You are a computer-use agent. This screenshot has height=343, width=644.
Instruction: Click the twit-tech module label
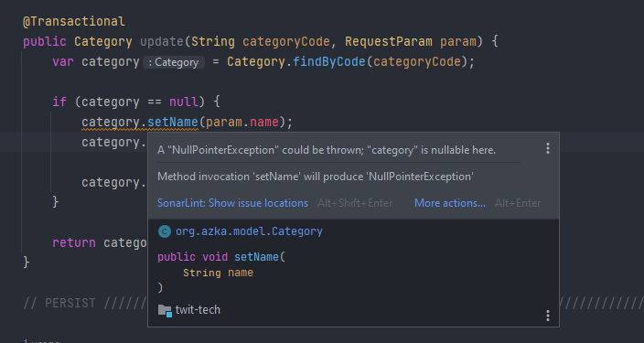pyautogui.click(x=198, y=310)
